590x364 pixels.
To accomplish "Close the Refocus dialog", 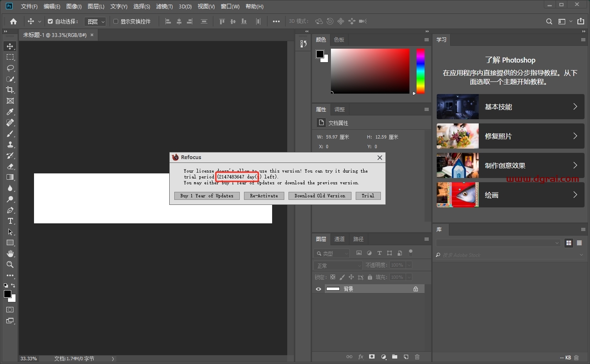I will [x=380, y=157].
